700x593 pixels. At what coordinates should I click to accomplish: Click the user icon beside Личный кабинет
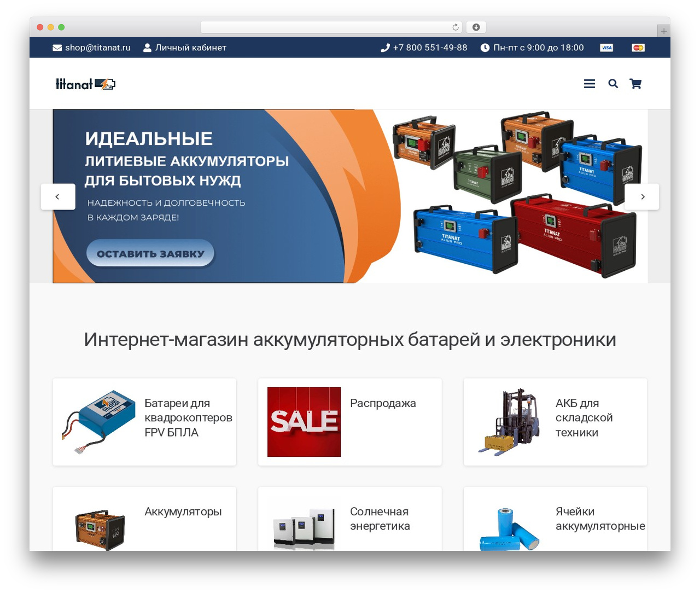tap(147, 48)
